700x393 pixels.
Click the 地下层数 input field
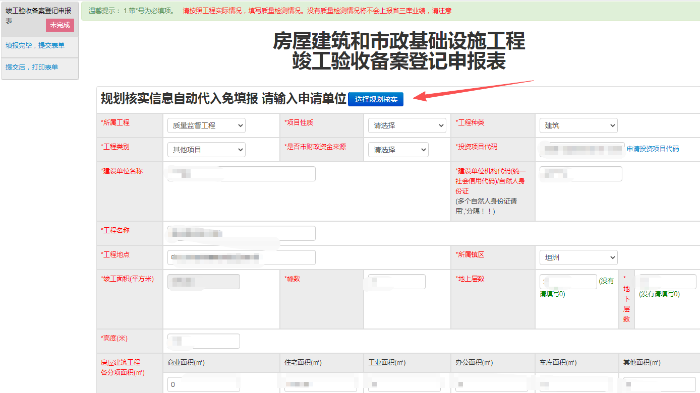click(667, 281)
